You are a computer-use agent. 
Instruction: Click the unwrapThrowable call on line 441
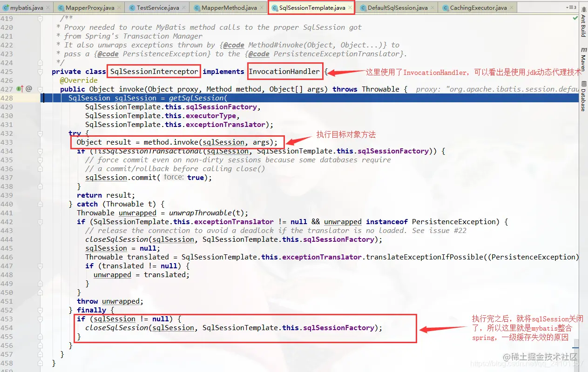tap(200, 213)
